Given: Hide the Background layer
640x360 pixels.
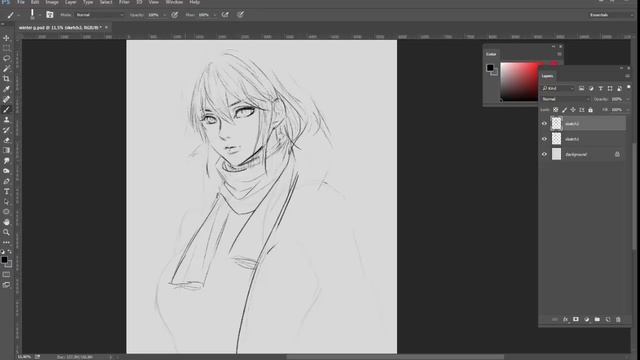Looking at the screenshot, I should (x=544, y=155).
